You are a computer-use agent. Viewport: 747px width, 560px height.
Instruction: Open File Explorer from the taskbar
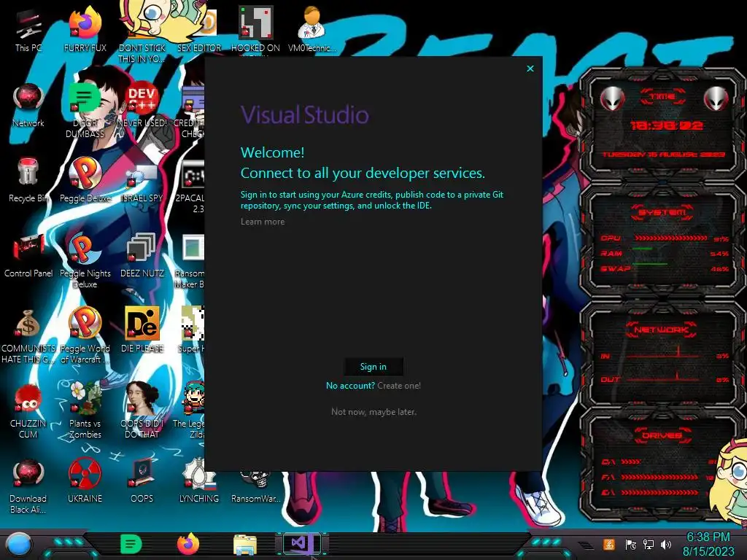tap(245, 545)
